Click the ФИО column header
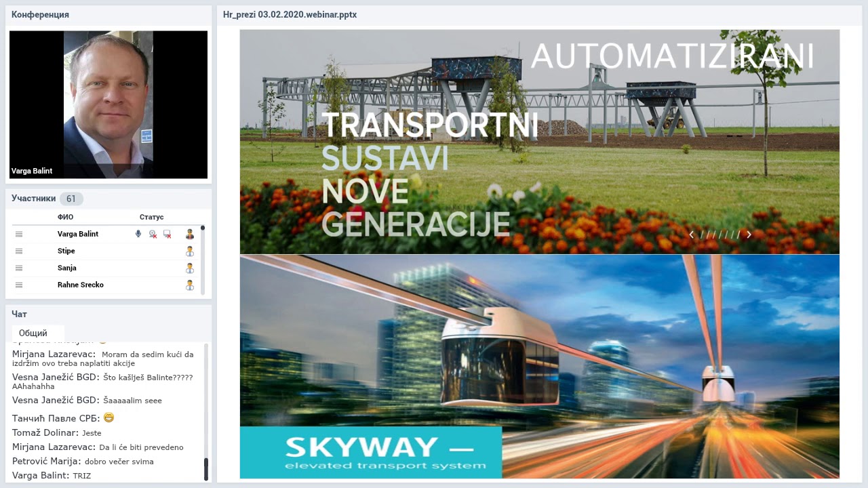Viewport: 868px width, 488px height. pos(66,217)
